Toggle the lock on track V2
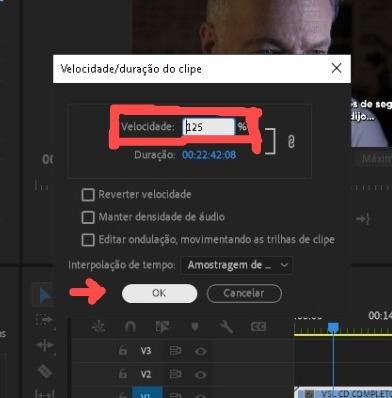Image resolution: width=392 pixels, height=398 pixels. pos(123,374)
